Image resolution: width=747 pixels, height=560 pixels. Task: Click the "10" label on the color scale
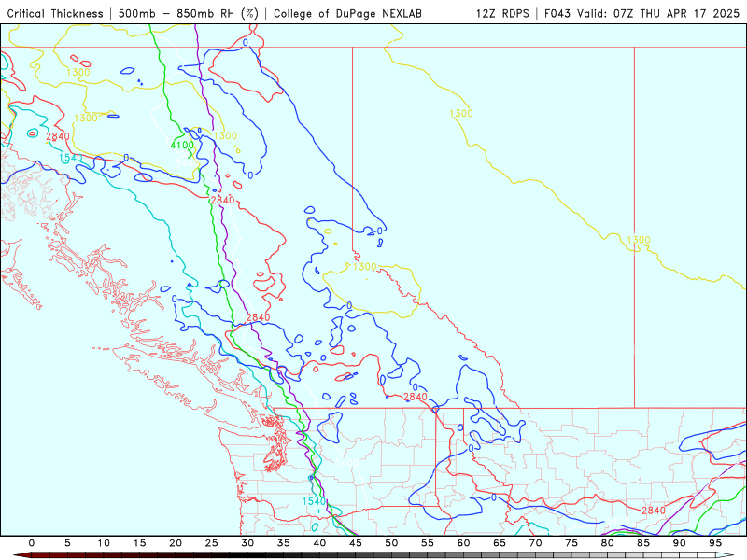point(104,543)
